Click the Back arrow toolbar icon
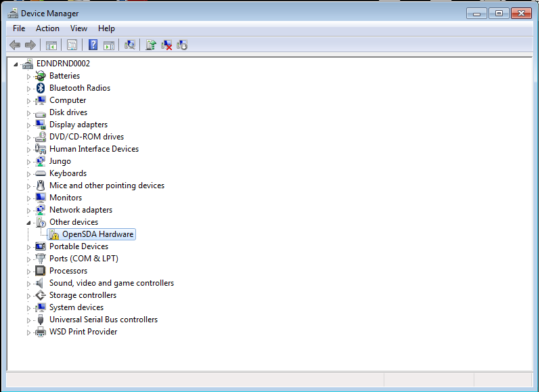Viewport: 540px width, 392px height. (x=15, y=45)
